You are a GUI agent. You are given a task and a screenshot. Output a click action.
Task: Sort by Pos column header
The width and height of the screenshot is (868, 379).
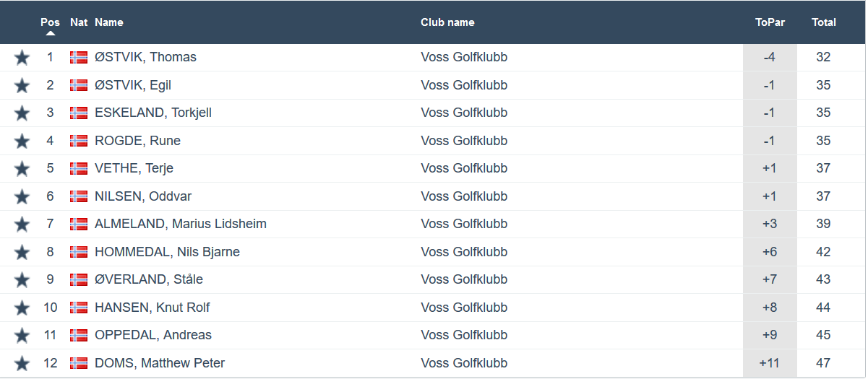coord(50,22)
